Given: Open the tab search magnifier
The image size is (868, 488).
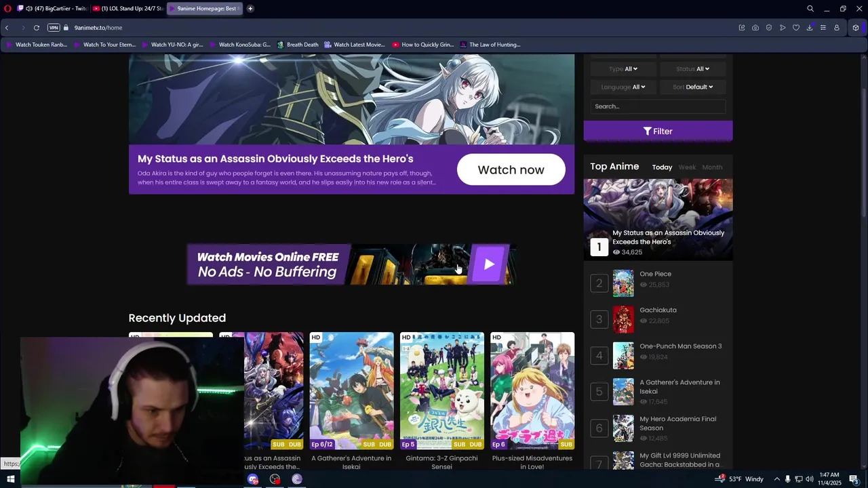Looking at the screenshot, I should pos(810,9).
